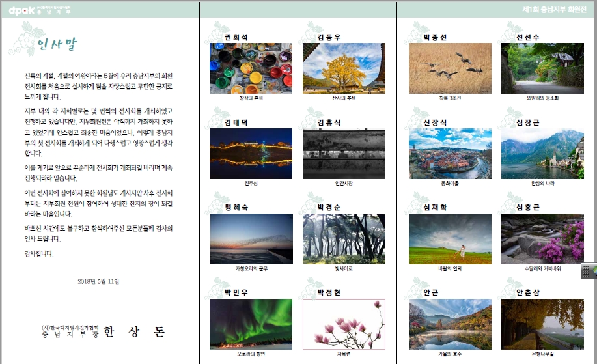
Task: Click the 제1회 충남지부 회원전 header title
Action: tap(557, 9)
